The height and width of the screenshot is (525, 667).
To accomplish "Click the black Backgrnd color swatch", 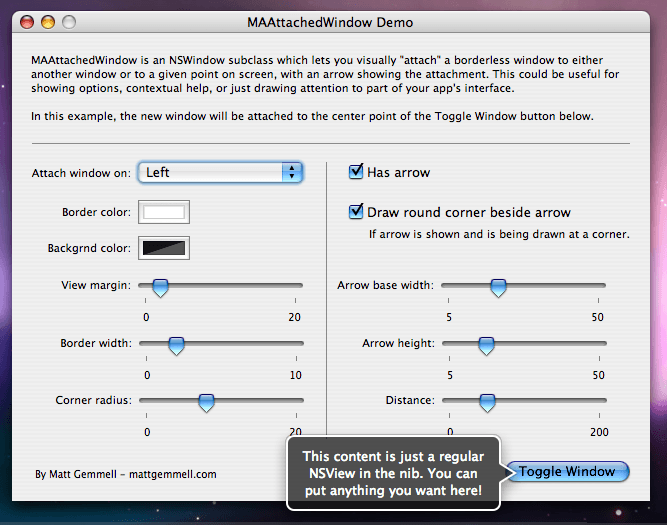I will pyautogui.click(x=164, y=248).
